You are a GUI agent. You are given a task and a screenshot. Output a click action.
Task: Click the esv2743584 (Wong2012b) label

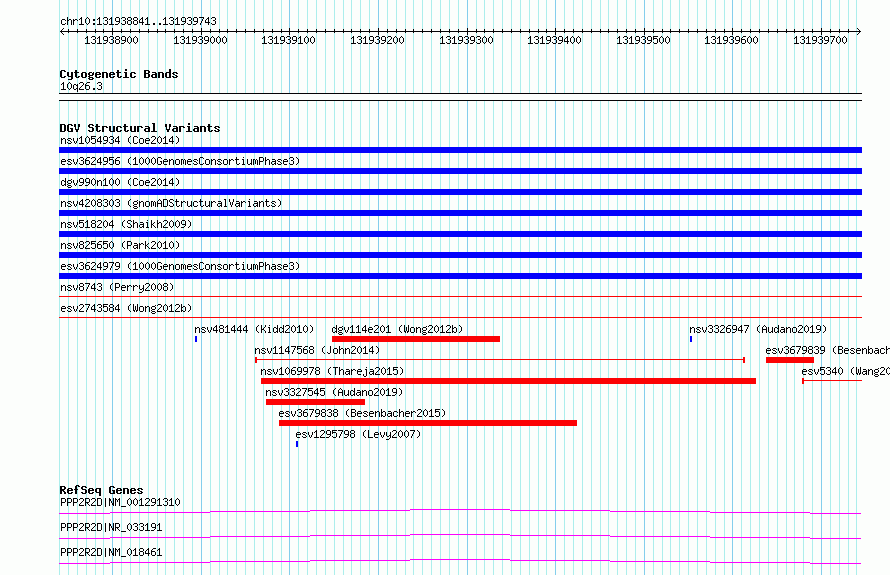coord(126,308)
